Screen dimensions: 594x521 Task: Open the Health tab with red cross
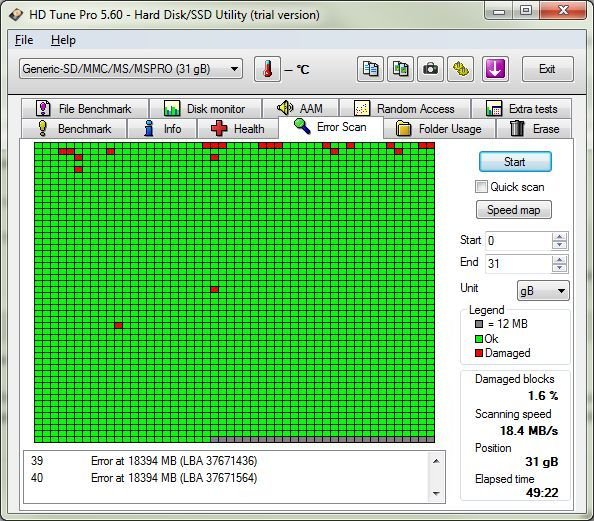coord(238,129)
